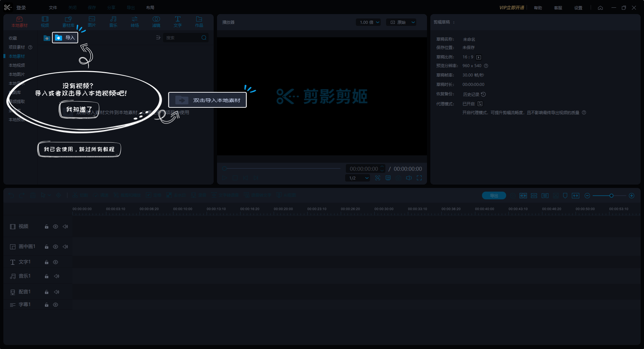Image resolution: width=644 pixels, height=349 pixels.
Task: Open the 视频 (Video) media tab
Action: [45, 22]
